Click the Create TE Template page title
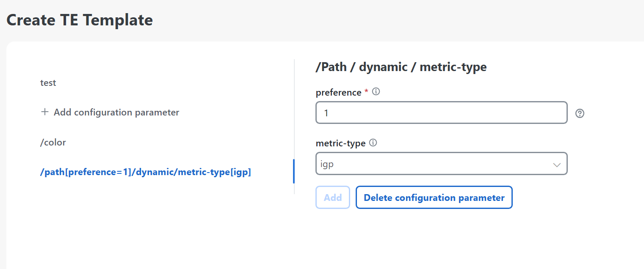Screen dimensions: 644x269 tap(80, 20)
